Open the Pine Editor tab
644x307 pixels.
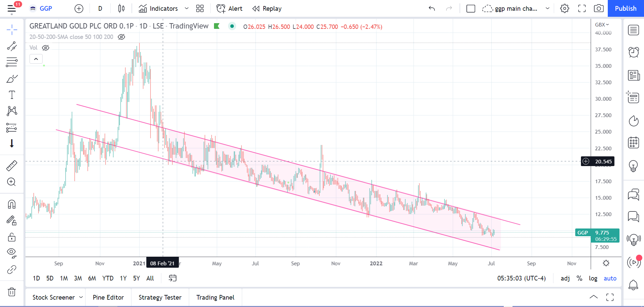tap(108, 297)
